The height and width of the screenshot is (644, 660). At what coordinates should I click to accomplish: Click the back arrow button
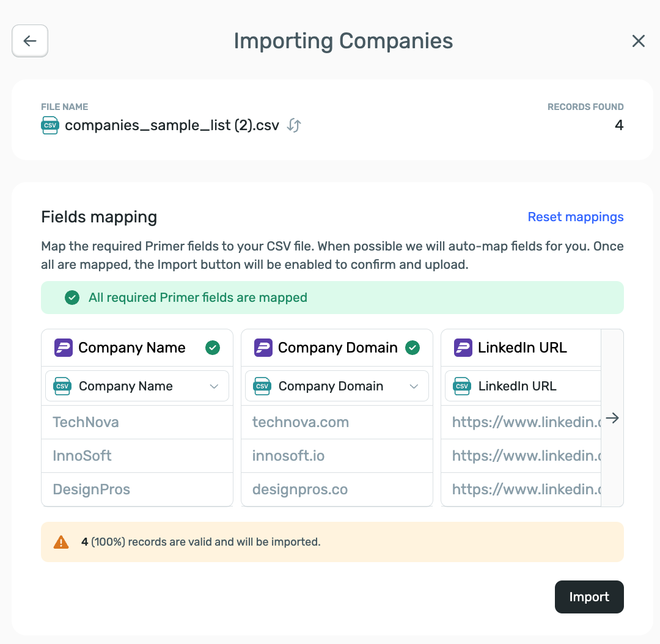click(x=30, y=41)
